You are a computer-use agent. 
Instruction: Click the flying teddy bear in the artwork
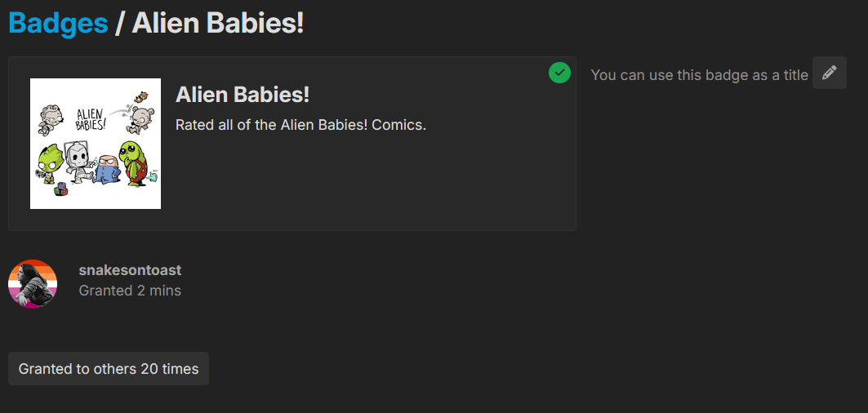click(x=140, y=97)
